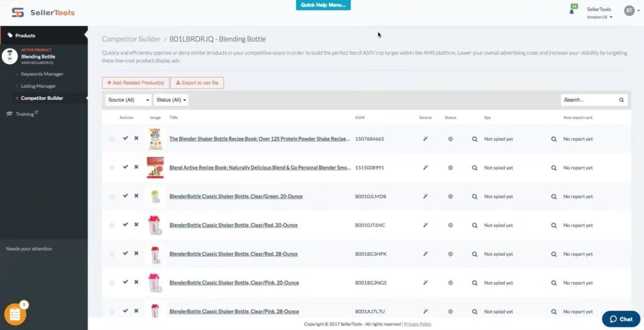644x330 pixels.
Task: Open the Privacy Policy link
Action: pyautogui.click(x=418, y=324)
